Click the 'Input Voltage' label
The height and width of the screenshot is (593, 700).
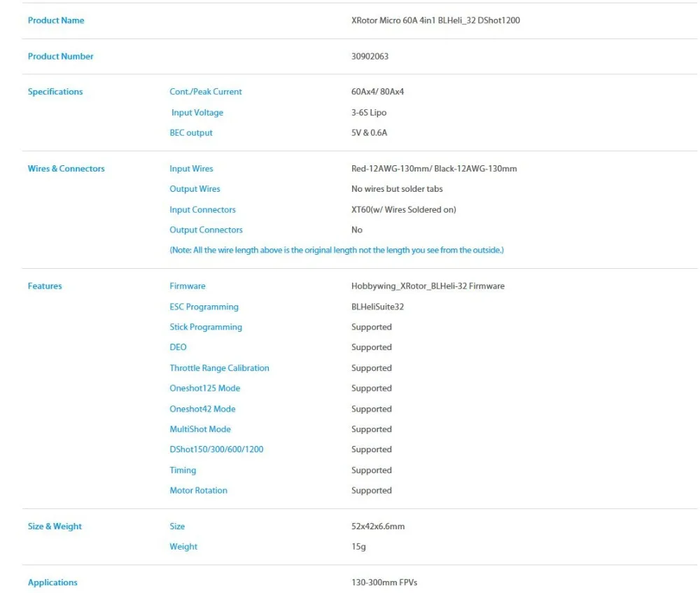click(197, 113)
